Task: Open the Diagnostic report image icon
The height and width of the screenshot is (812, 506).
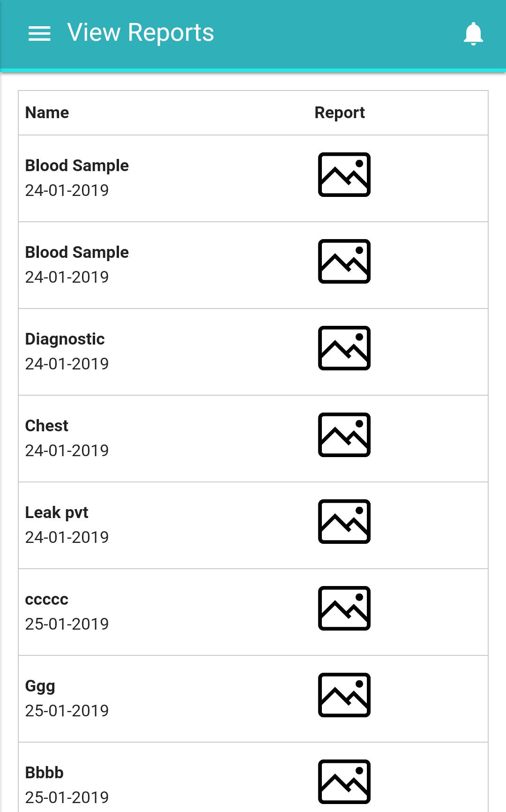Action: [x=344, y=348]
